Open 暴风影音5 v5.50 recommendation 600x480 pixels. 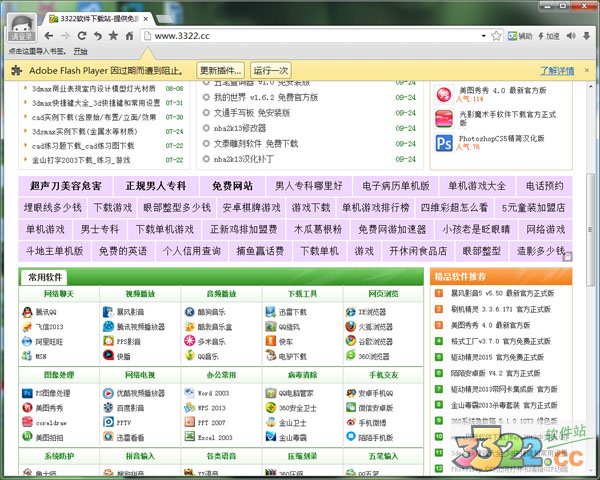(502, 293)
